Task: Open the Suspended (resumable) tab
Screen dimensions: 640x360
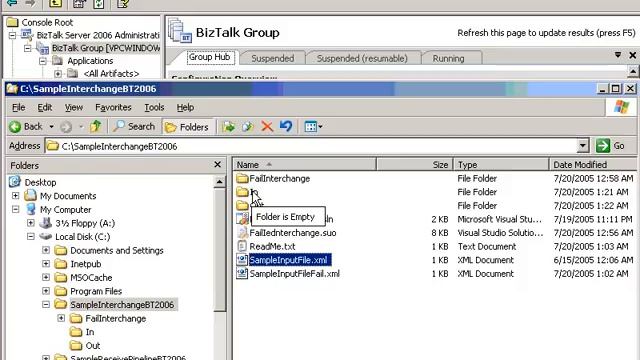Action: [362, 58]
